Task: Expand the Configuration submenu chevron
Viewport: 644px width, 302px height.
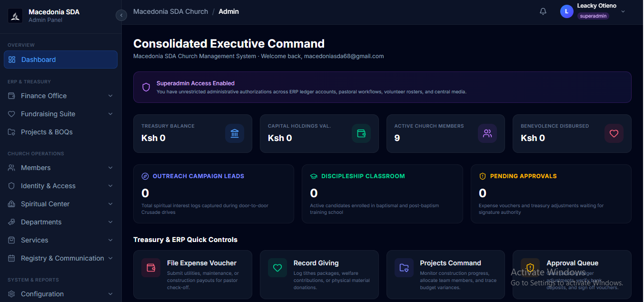Action: 110,294
